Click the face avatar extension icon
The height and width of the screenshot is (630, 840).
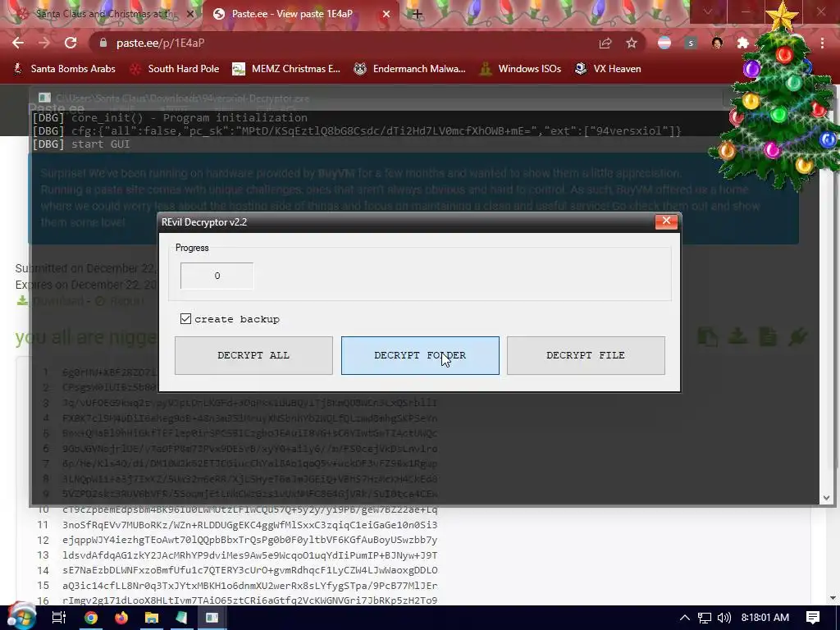[x=717, y=43]
